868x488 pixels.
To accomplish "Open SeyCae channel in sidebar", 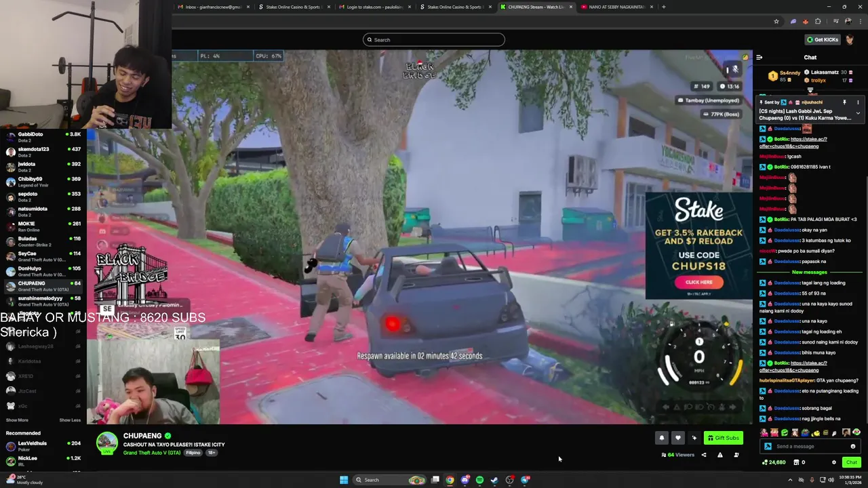I will [43, 256].
